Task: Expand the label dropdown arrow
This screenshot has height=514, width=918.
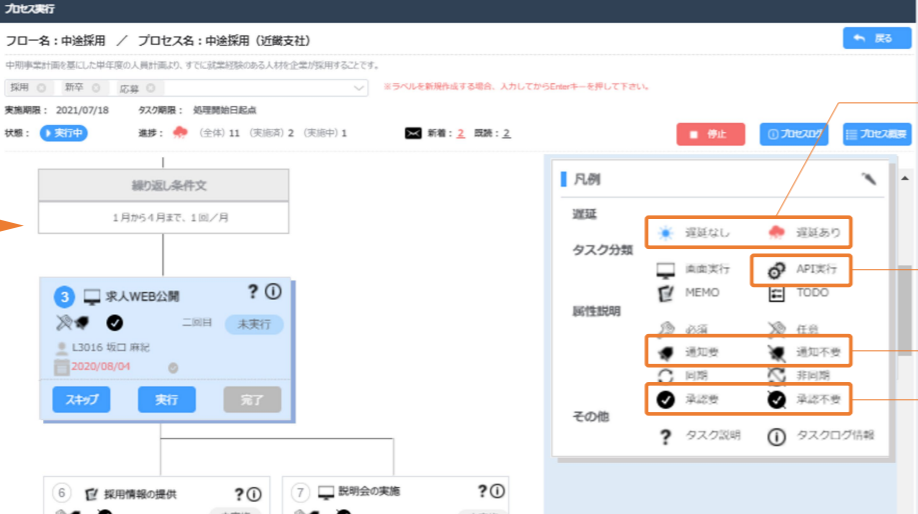Action: (x=360, y=89)
